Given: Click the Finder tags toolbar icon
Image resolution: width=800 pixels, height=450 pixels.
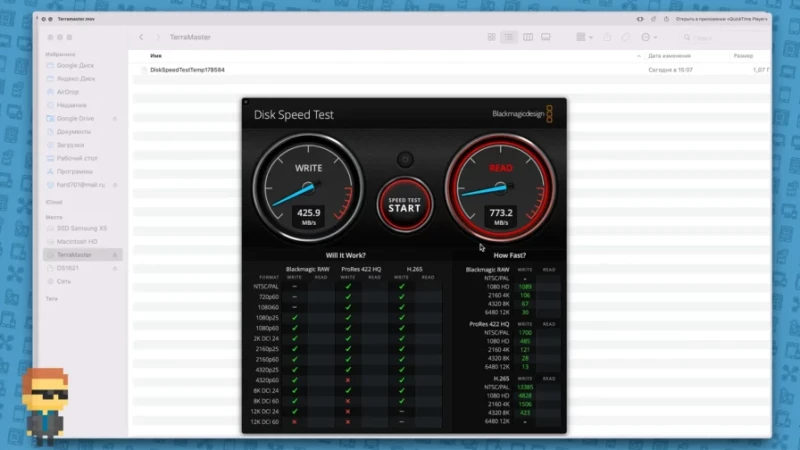Looking at the screenshot, I should 626,37.
